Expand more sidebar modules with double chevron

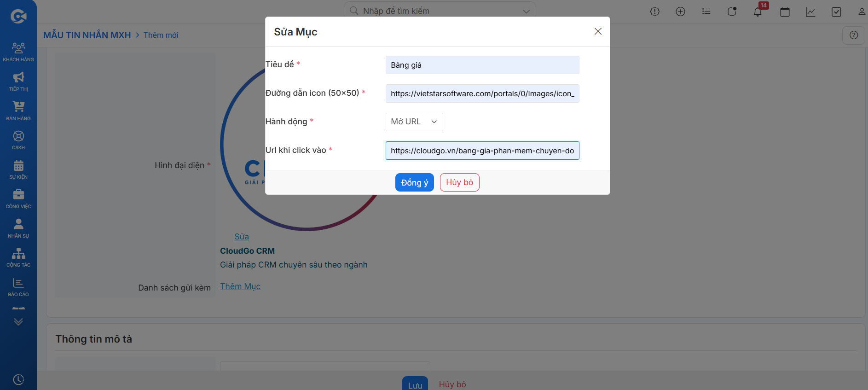(18, 322)
